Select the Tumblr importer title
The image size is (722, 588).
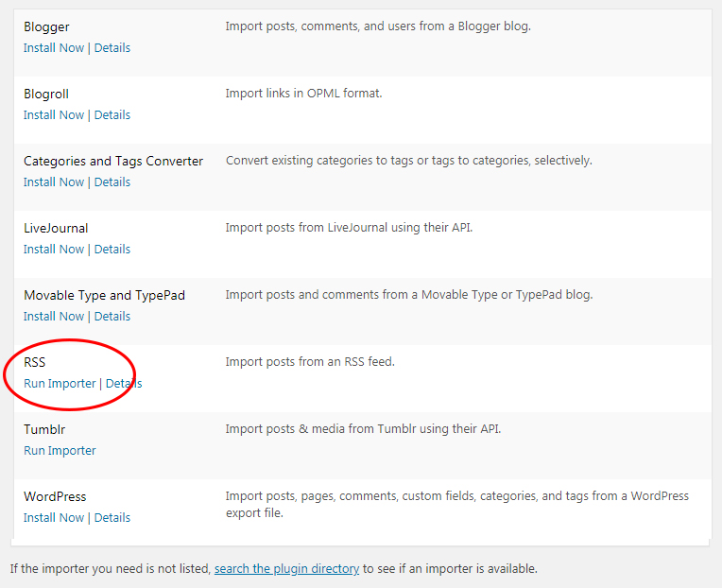click(x=44, y=429)
